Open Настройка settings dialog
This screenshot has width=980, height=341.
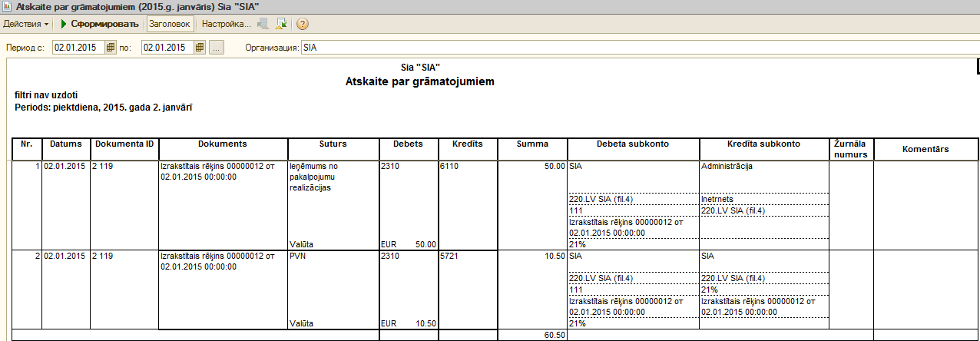tap(226, 24)
